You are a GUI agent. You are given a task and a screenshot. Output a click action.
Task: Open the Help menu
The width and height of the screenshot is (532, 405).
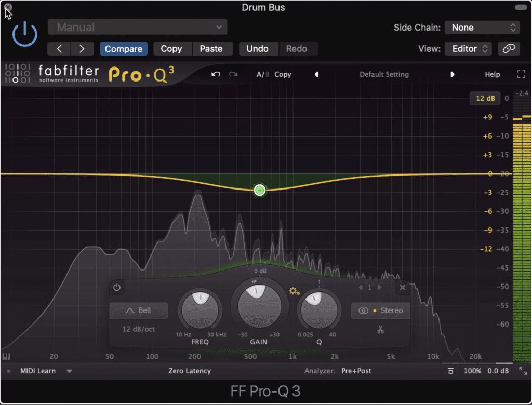[493, 74]
